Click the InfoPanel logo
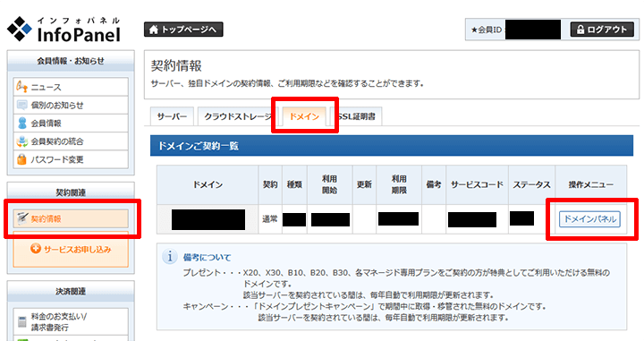 [x=64, y=30]
